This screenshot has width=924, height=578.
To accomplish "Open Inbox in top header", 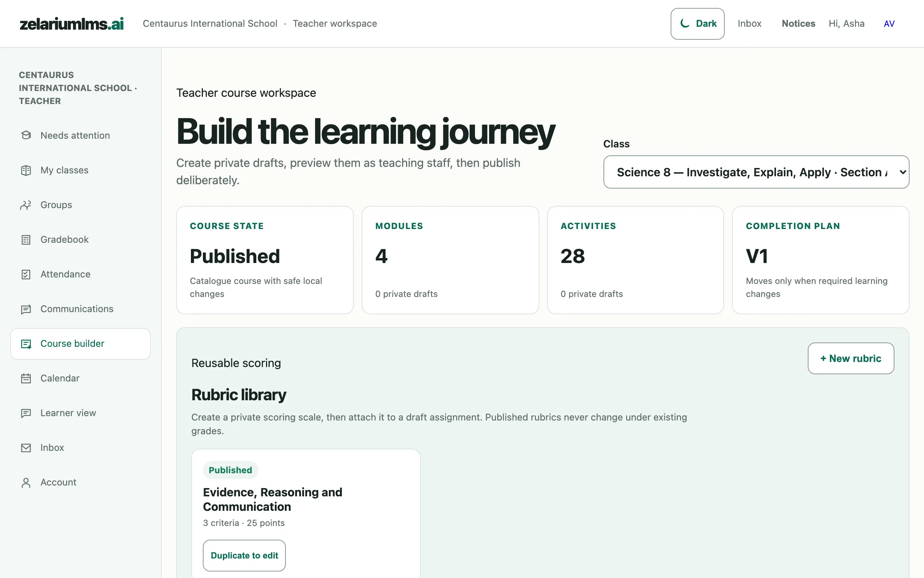I will (750, 24).
